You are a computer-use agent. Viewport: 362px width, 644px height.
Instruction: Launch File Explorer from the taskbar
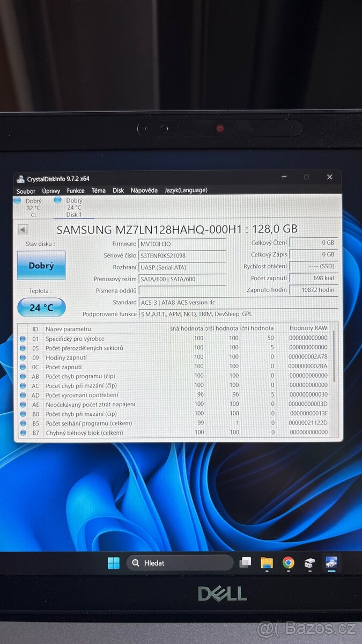[x=267, y=563]
